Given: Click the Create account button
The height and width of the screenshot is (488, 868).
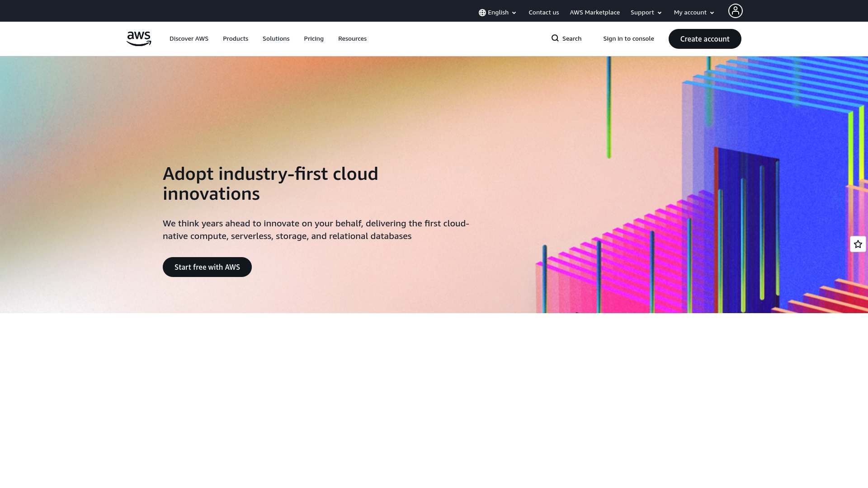Looking at the screenshot, I should point(705,39).
